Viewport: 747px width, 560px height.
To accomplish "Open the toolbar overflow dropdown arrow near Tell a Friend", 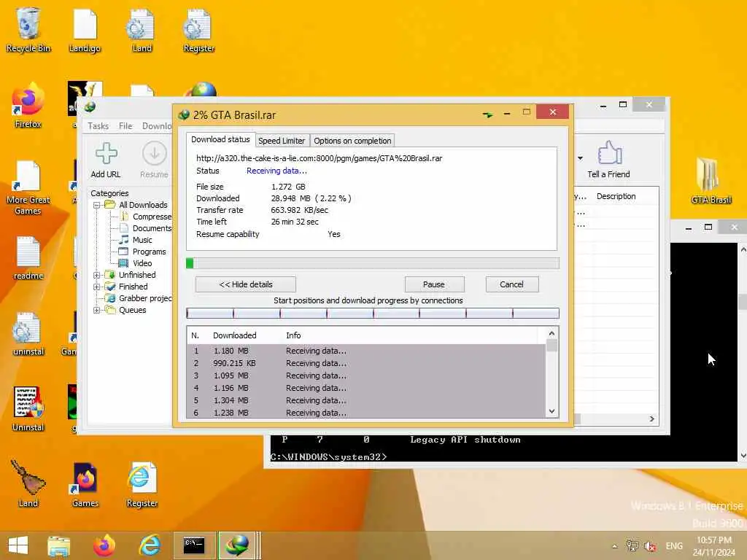I will [x=580, y=158].
